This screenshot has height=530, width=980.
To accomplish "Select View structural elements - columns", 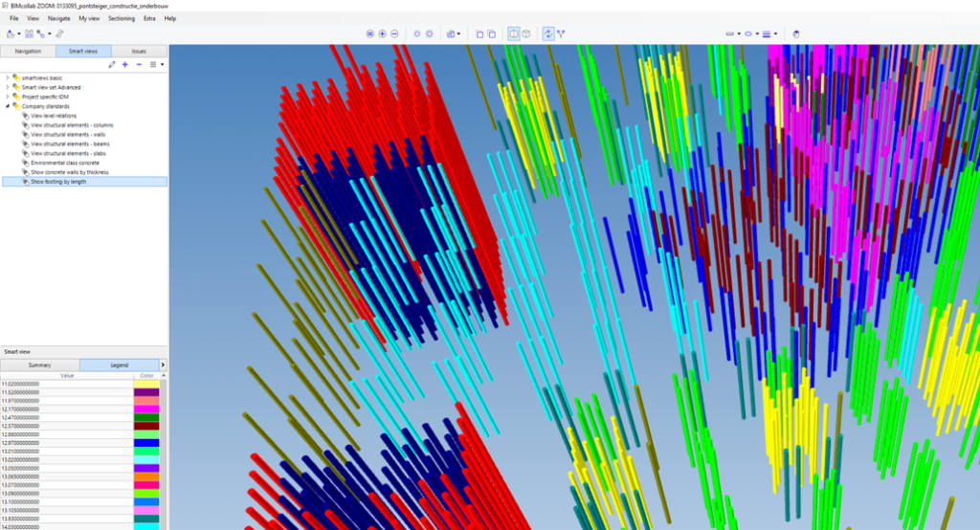I will pyautogui.click(x=72, y=125).
